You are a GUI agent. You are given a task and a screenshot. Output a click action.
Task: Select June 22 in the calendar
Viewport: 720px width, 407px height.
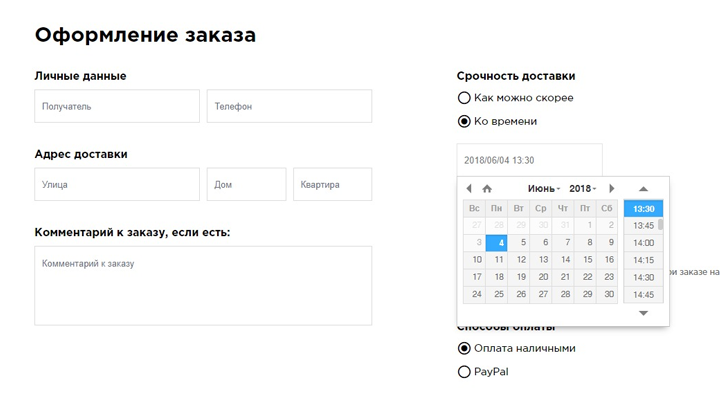point(585,277)
